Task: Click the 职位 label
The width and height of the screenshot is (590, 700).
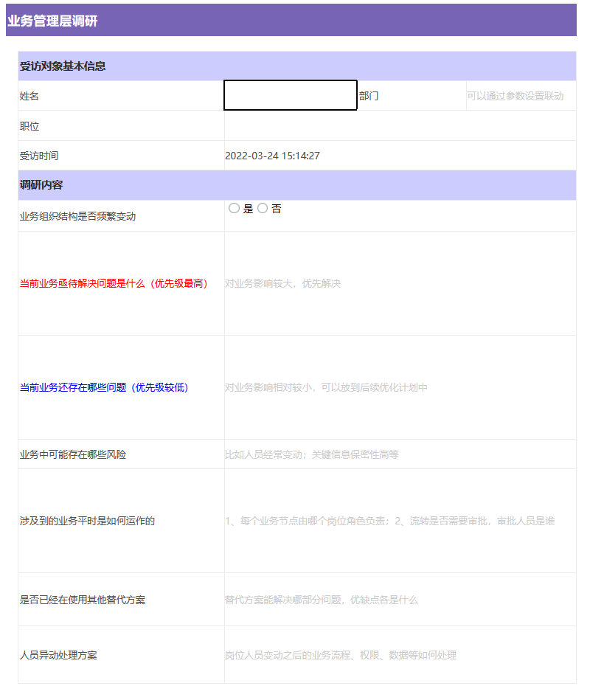Action: tap(29, 126)
